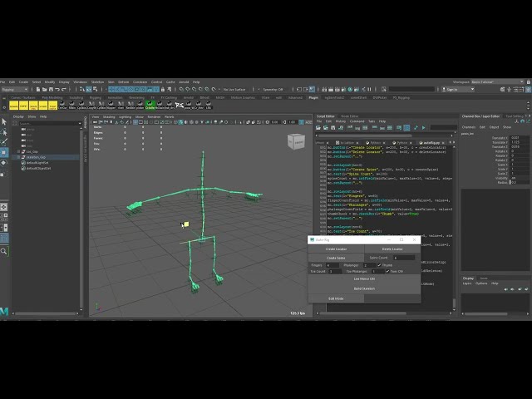Viewport: 532px width, 399px height.
Task: Click the Outliner search field
Action: pyautogui.click(x=50, y=124)
